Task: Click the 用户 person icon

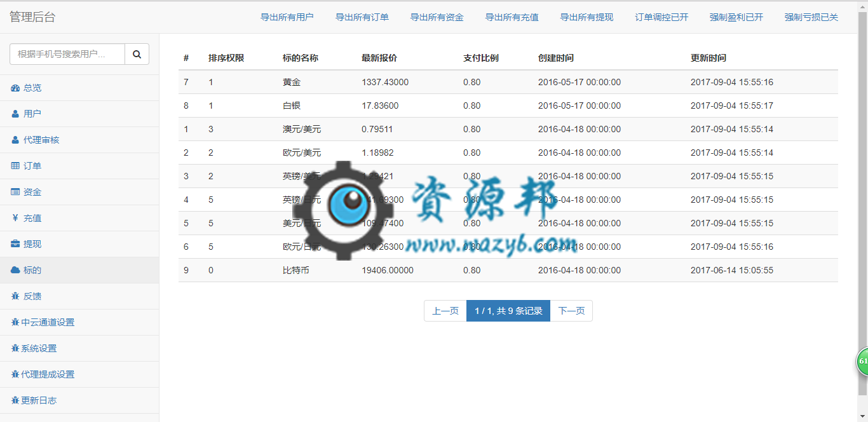Action: [15, 114]
